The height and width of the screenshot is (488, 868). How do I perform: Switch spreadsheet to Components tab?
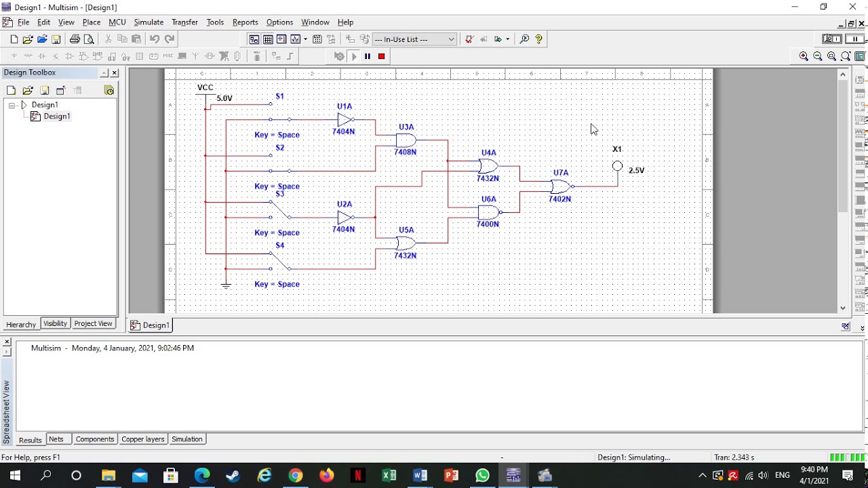pos(95,439)
